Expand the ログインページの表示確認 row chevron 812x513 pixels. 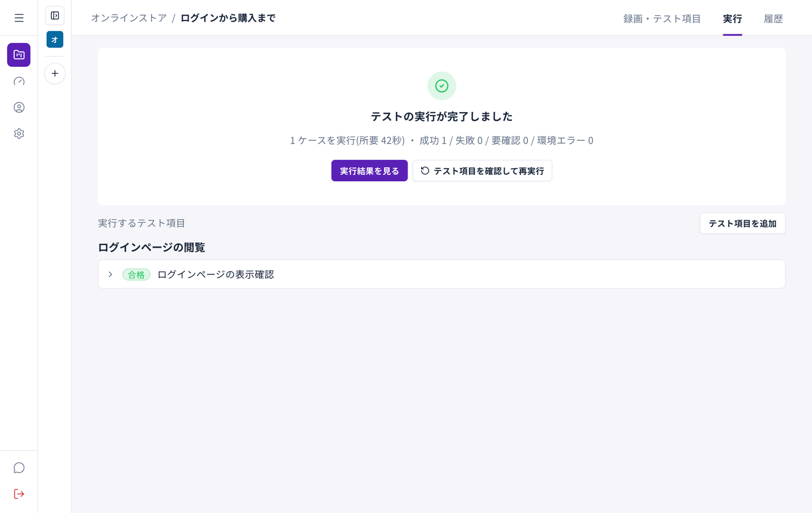click(111, 275)
